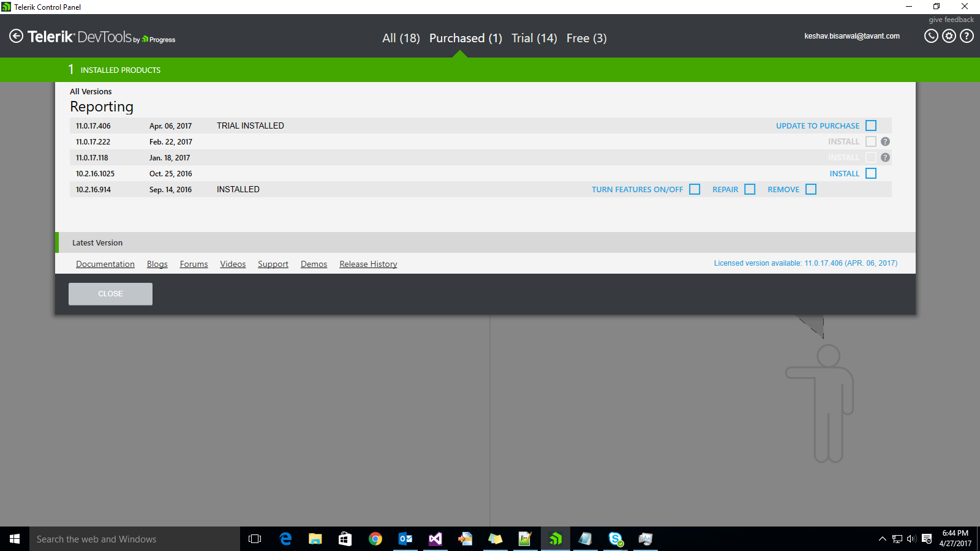The height and width of the screenshot is (551, 980).
Task: Open Task View on the taskbar
Action: click(x=255, y=539)
